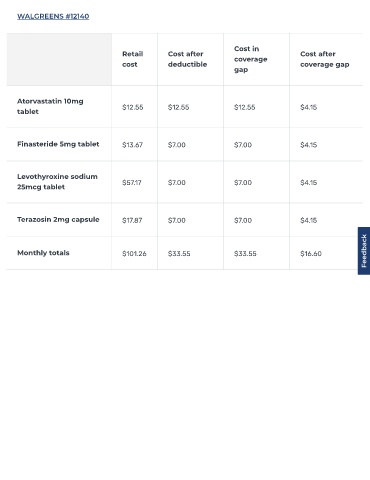Click the Levothyroxine sodium 25mcg tablet label
The height and width of the screenshot is (480, 370).
point(57,182)
